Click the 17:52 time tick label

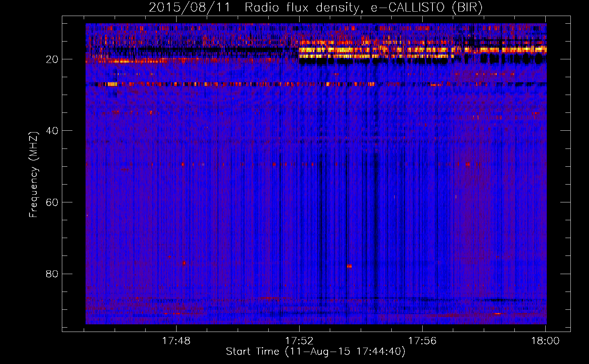pyautogui.click(x=299, y=341)
